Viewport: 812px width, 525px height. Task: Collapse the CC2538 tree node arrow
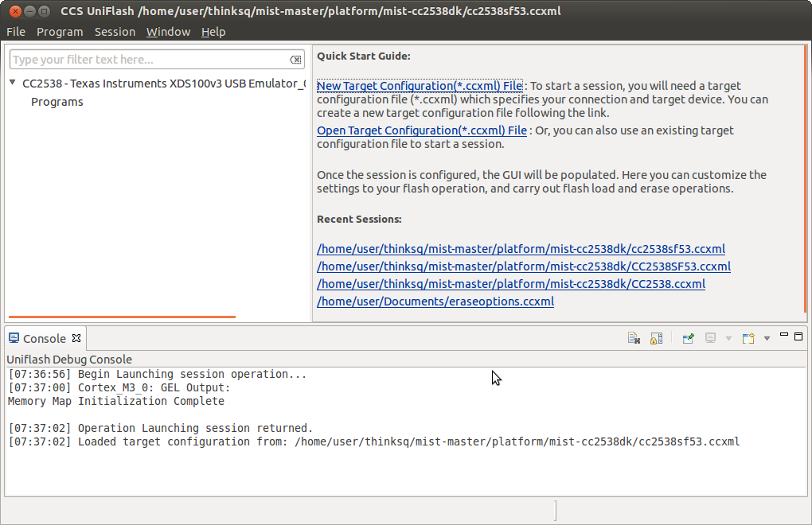coord(13,83)
